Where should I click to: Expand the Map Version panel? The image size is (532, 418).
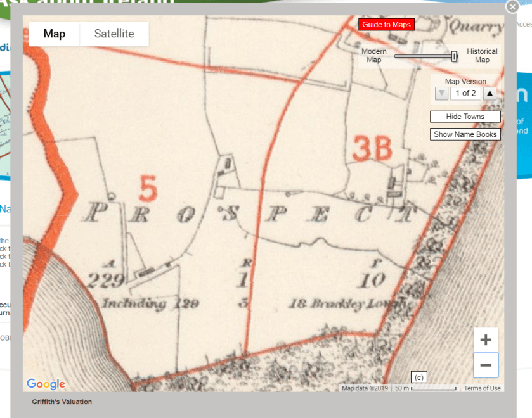tap(465, 81)
